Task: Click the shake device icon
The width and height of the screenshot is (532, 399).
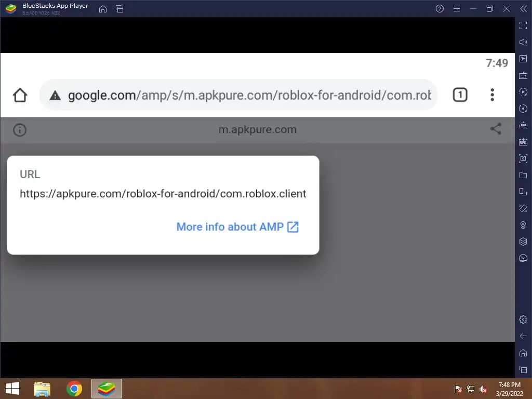Action: [x=523, y=208]
